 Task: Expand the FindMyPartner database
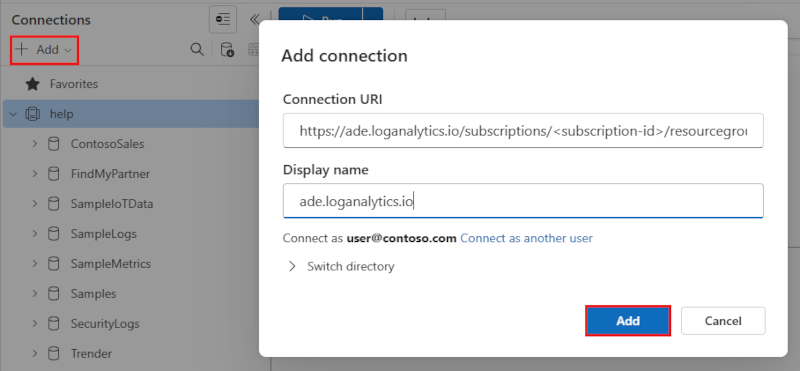tap(35, 174)
